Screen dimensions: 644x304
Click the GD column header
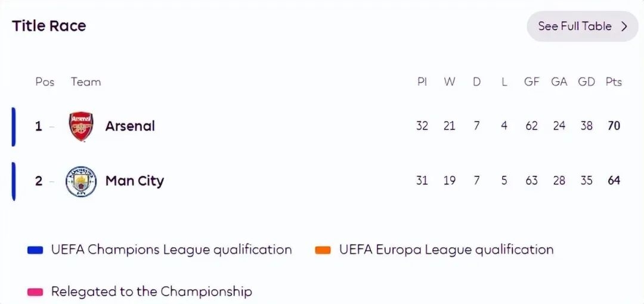click(586, 82)
